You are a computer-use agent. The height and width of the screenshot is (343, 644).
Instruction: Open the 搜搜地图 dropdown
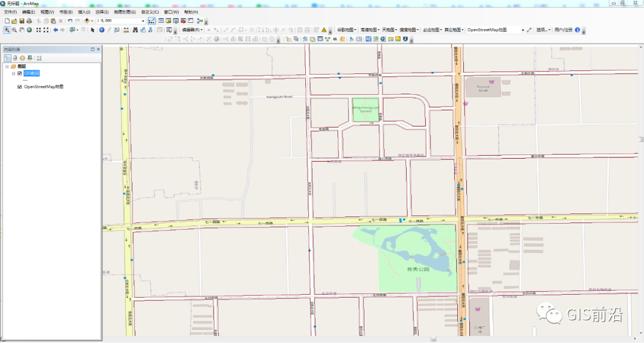[409, 30]
